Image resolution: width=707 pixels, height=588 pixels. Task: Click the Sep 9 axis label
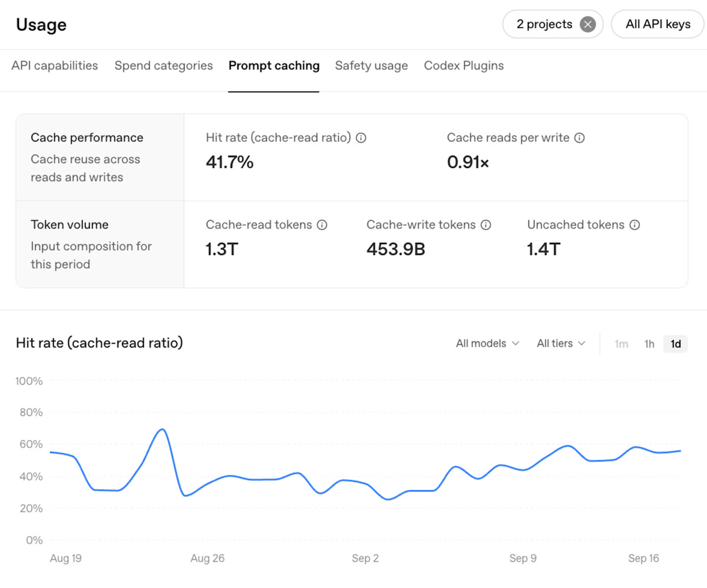coord(523,559)
